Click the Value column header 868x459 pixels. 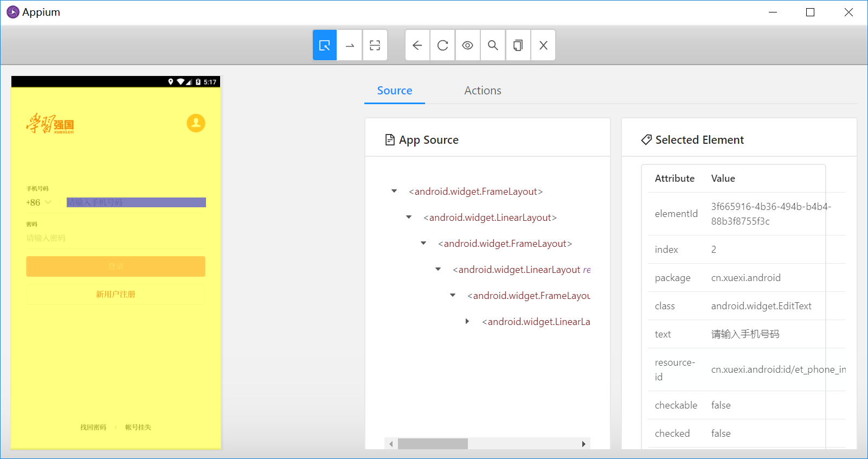[723, 178]
